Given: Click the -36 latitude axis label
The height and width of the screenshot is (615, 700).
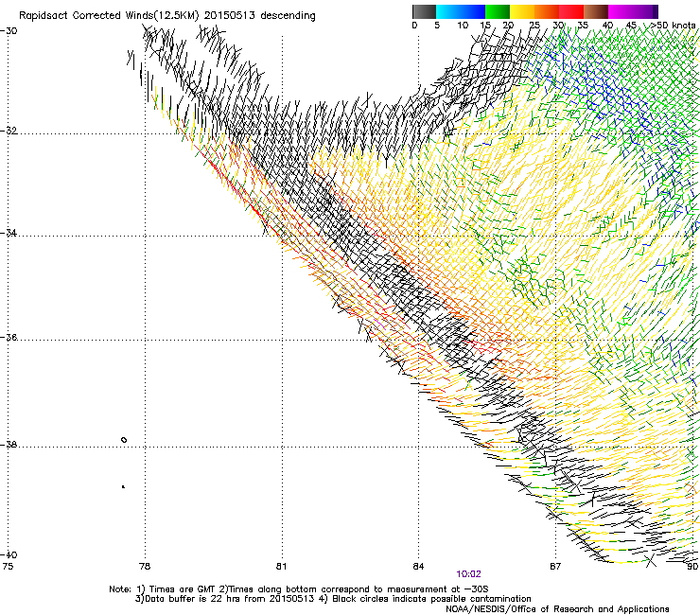Looking at the screenshot, I should 9,337.
